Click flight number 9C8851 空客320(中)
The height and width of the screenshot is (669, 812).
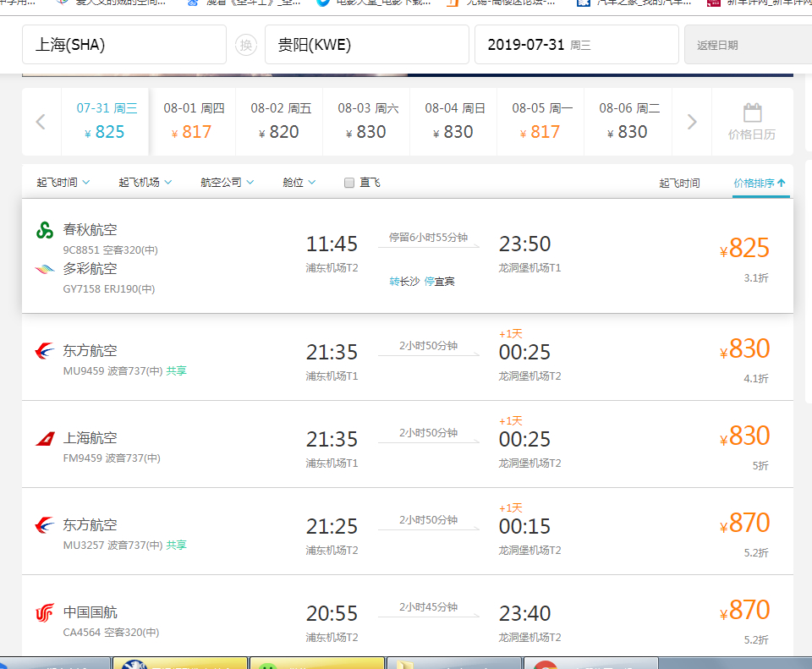tap(110, 250)
